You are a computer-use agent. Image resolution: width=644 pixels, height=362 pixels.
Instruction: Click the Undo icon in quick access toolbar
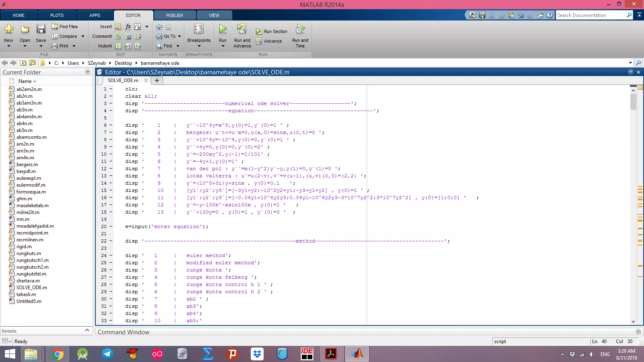521,15
